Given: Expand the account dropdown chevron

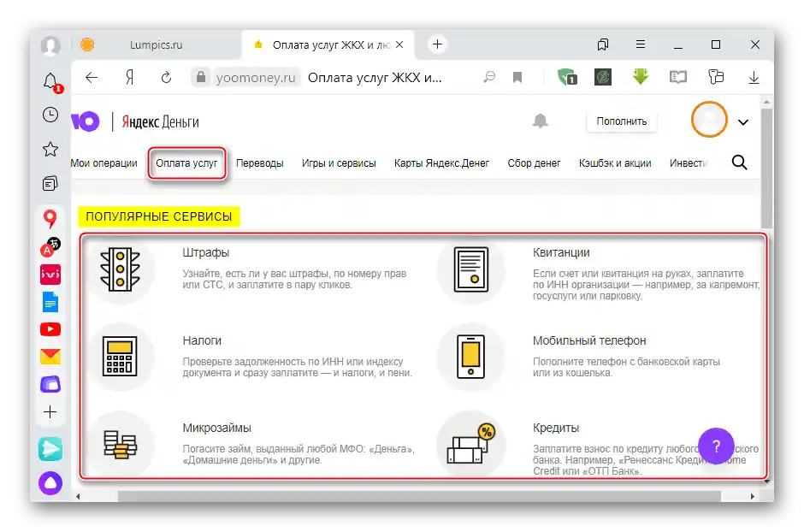Looking at the screenshot, I should [x=743, y=122].
